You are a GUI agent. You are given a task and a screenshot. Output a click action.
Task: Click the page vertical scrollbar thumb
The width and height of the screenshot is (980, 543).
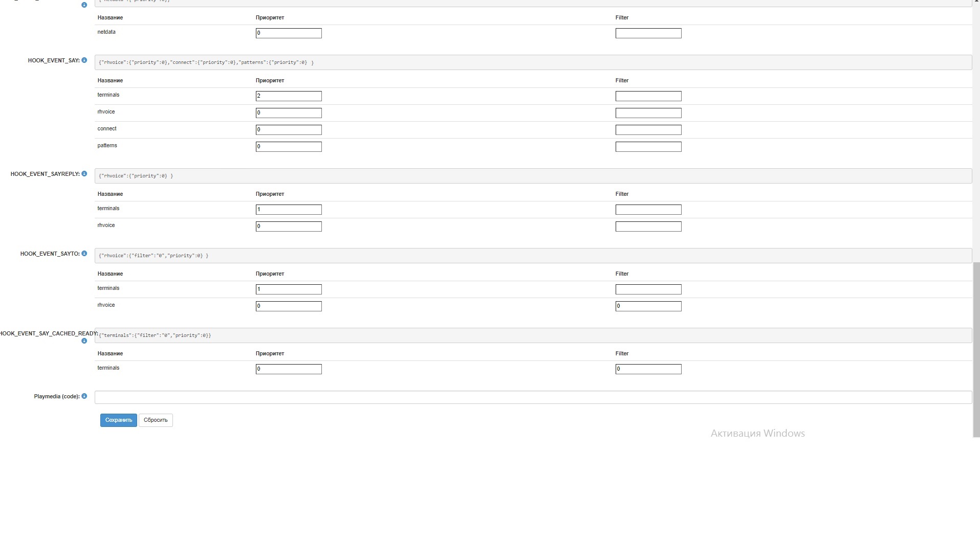click(976, 349)
